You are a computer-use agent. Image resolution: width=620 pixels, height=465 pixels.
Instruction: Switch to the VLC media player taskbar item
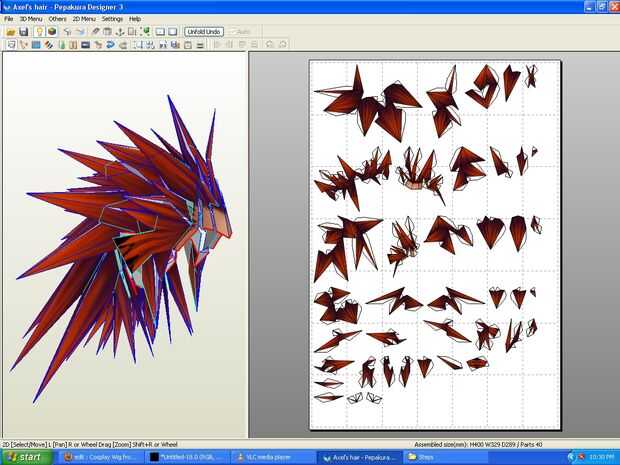coord(273,457)
